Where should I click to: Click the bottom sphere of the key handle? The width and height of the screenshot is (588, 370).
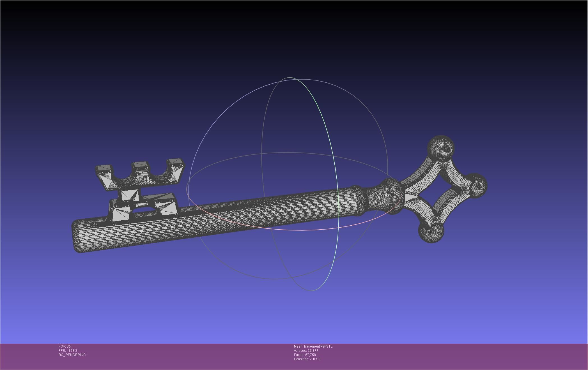pyautogui.click(x=431, y=231)
